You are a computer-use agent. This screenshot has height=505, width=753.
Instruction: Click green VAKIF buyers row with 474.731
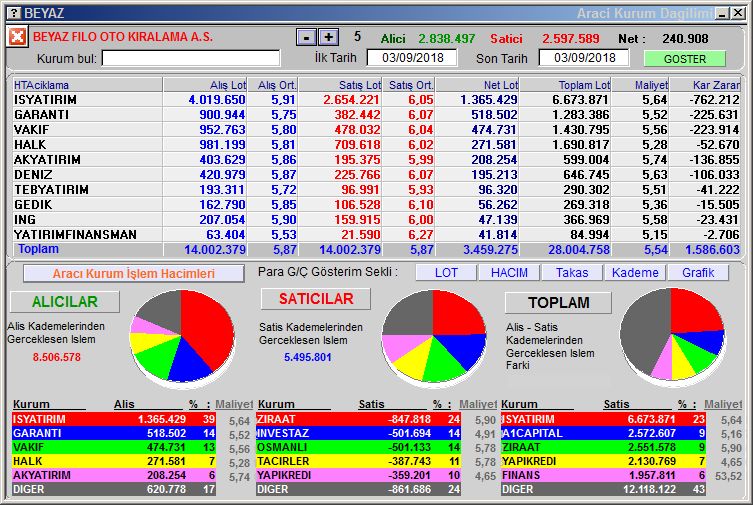[x=114, y=447]
